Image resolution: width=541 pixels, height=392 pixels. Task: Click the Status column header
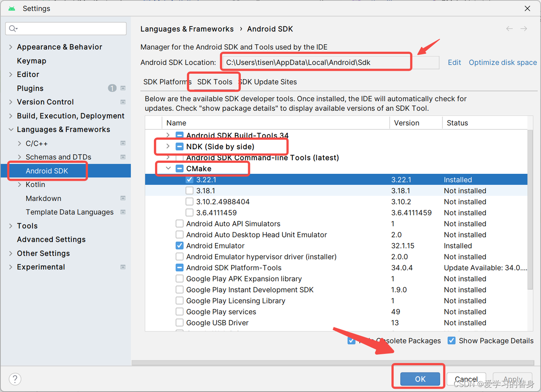click(485, 123)
